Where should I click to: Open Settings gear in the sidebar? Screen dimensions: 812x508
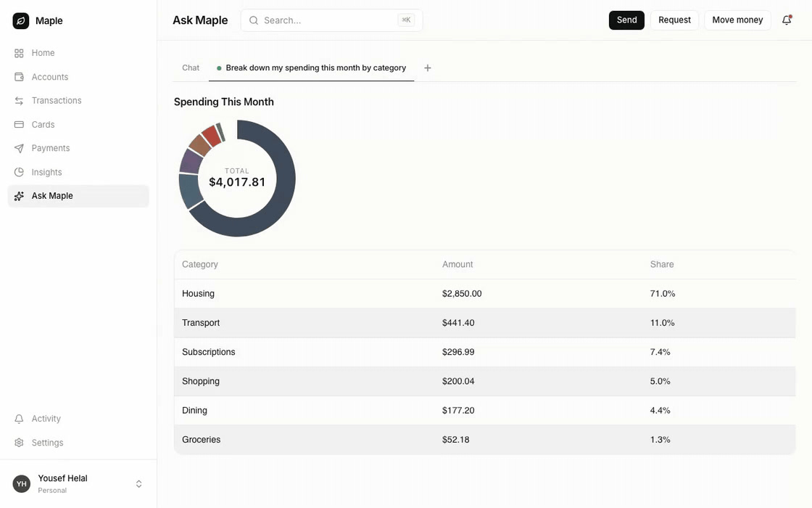click(19, 443)
